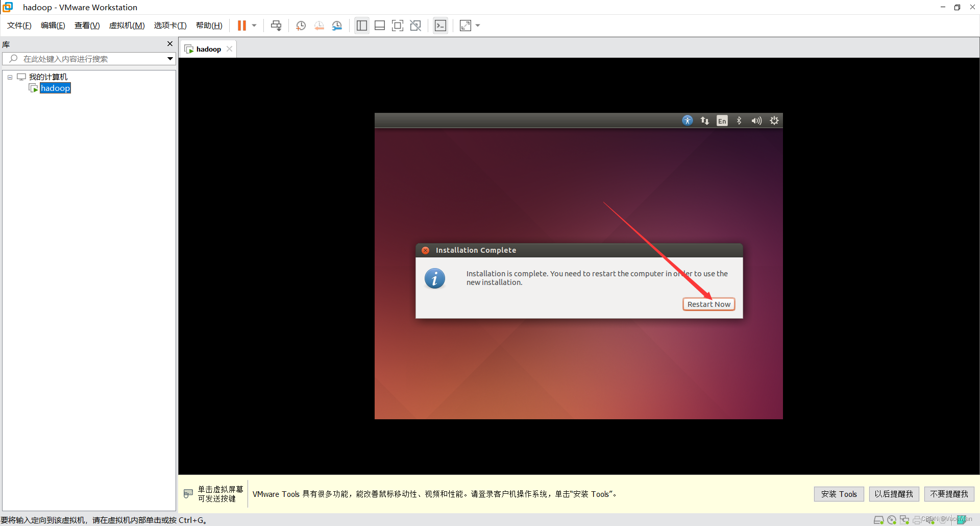Toggle the guest sound icon in Ubuntu top bar
Viewport: 980px width, 526px height.
click(756, 121)
